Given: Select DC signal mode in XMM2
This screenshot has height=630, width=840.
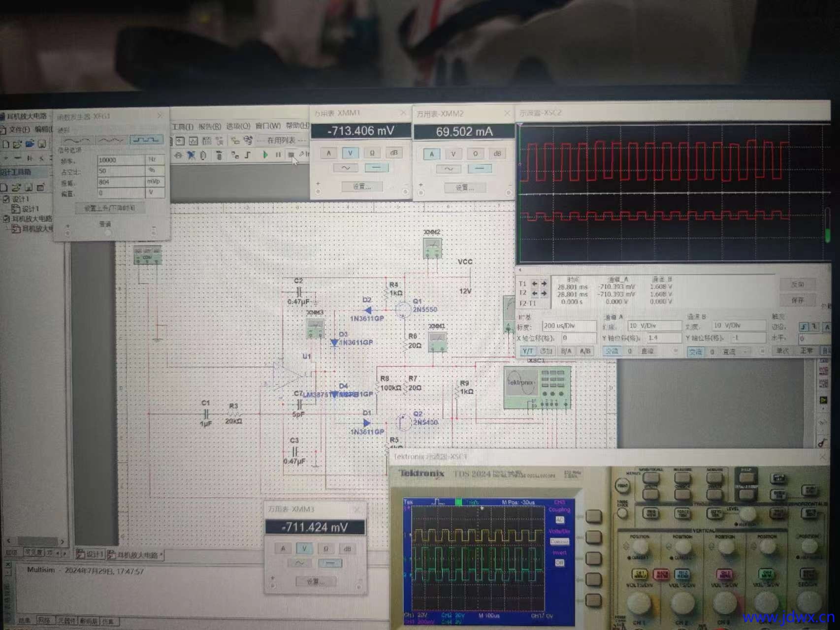Looking at the screenshot, I should coord(480,169).
